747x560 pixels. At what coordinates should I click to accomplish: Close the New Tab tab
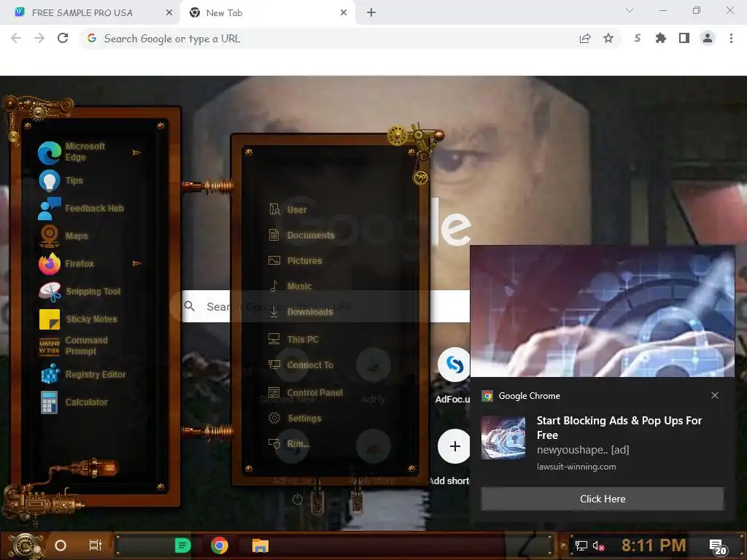(344, 13)
